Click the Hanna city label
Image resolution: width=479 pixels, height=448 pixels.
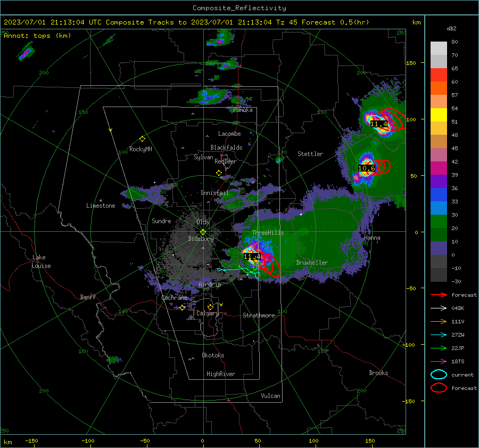pyautogui.click(x=372, y=238)
